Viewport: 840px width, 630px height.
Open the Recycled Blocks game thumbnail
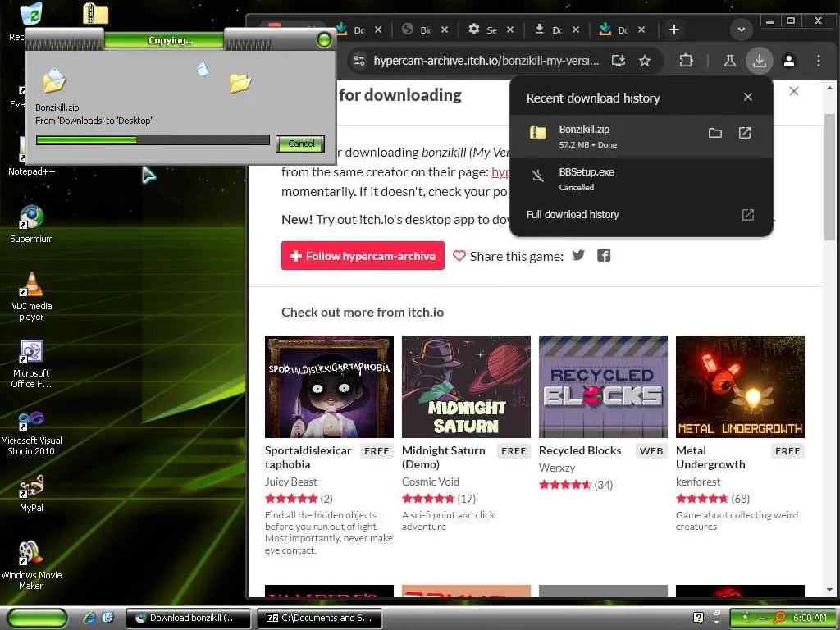pos(603,386)
